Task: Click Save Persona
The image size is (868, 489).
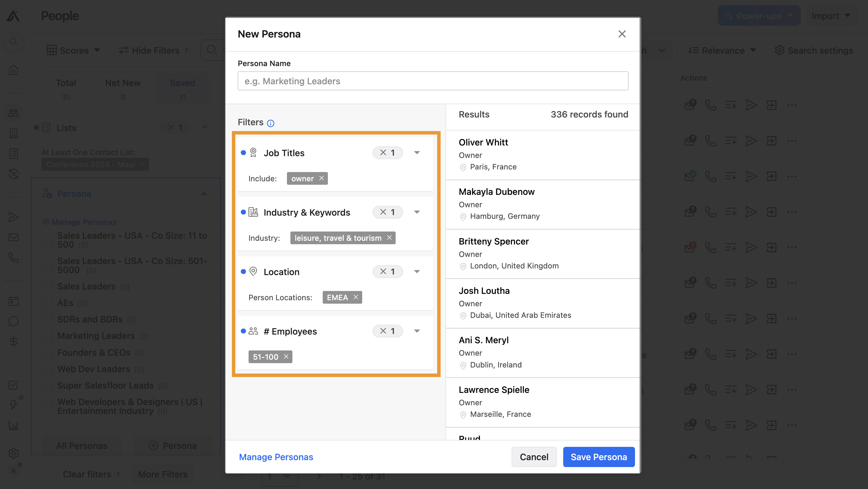Action: [x=599, y=457]
